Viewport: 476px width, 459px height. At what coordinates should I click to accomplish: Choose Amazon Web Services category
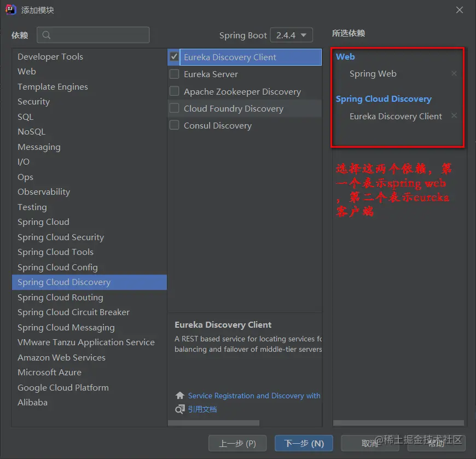tap(89, 357)
